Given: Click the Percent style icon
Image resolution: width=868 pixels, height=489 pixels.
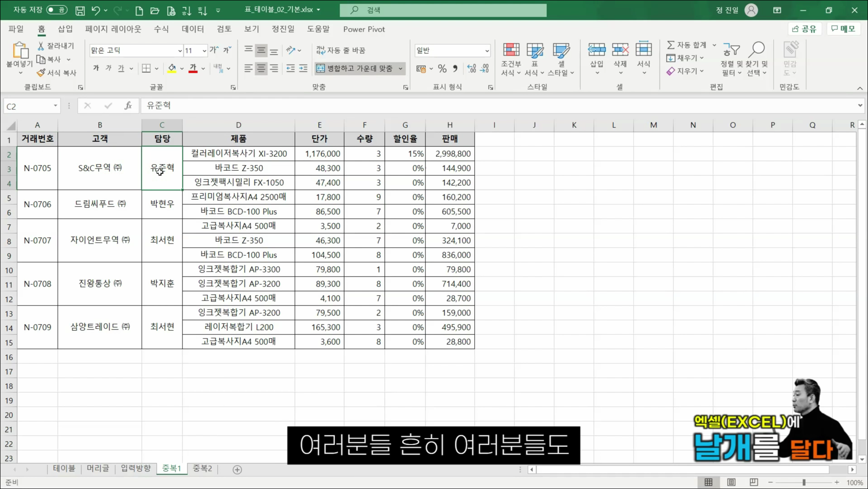Looking at the screenshot, I should [x=442, y=68].
